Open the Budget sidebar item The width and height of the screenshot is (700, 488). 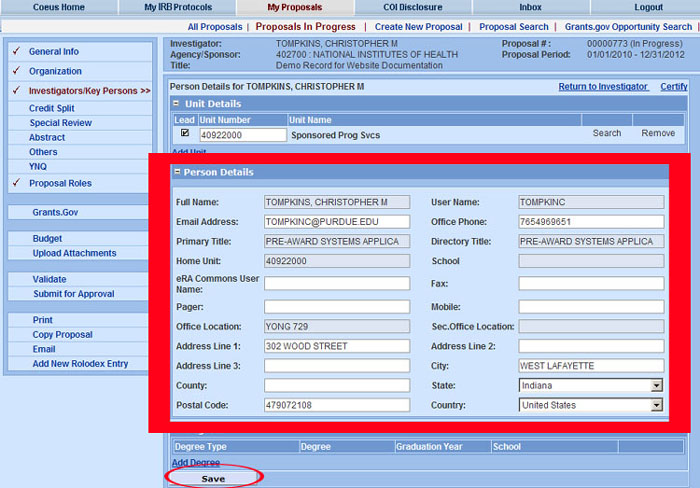47,239
